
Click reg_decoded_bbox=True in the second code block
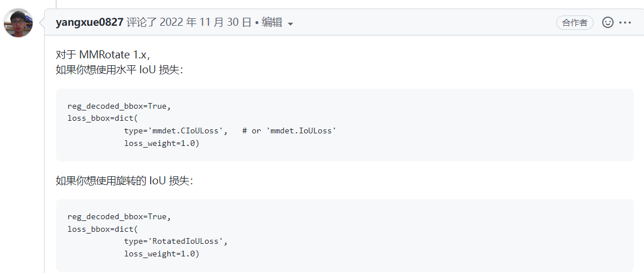(x=119, y=216)
